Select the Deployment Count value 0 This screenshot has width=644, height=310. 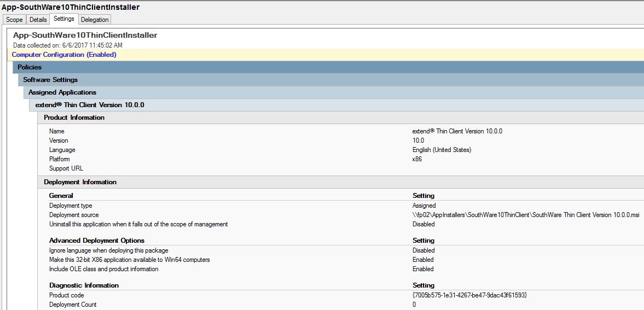414,304
